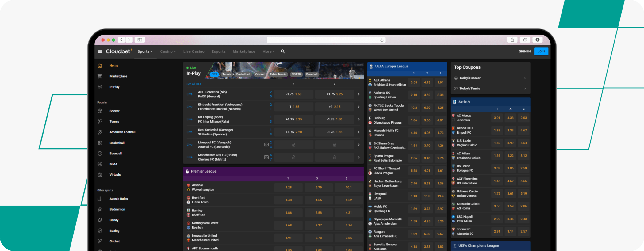
Task: Toggle the Safari sidebar button
Action: click(140, 40)
